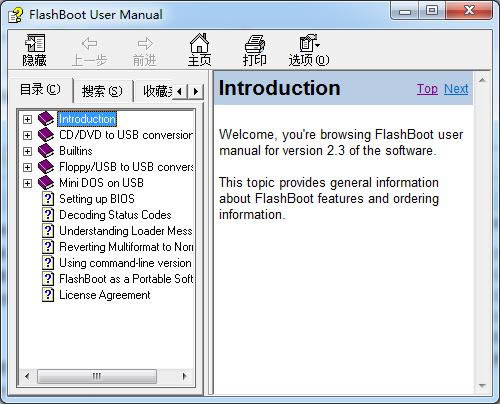Open the Decoding Status Codes topic
Screen dimensions: 500x404
click(x=115, y=215)
